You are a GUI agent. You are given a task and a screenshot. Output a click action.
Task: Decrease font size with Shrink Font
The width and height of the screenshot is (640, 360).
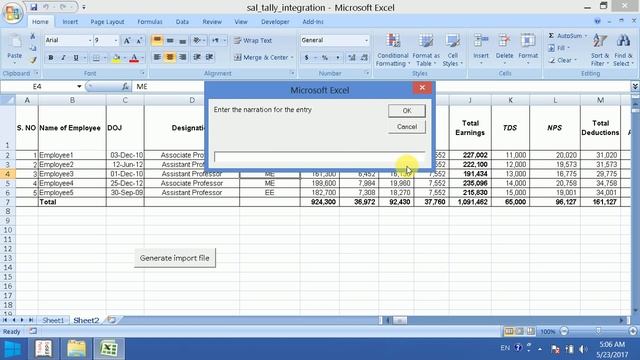pyautogui.click(x=139, y=40)
